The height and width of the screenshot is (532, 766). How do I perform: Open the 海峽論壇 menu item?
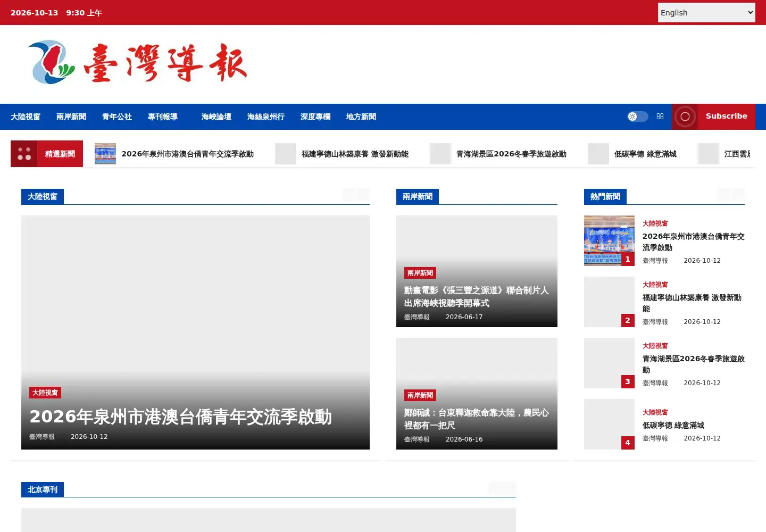(x=216, y=117)
